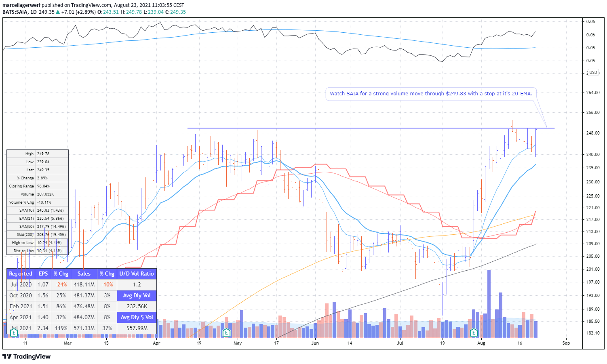
Task: Select the SAIA breakout annotation callout text
Action: click(431, 94)
